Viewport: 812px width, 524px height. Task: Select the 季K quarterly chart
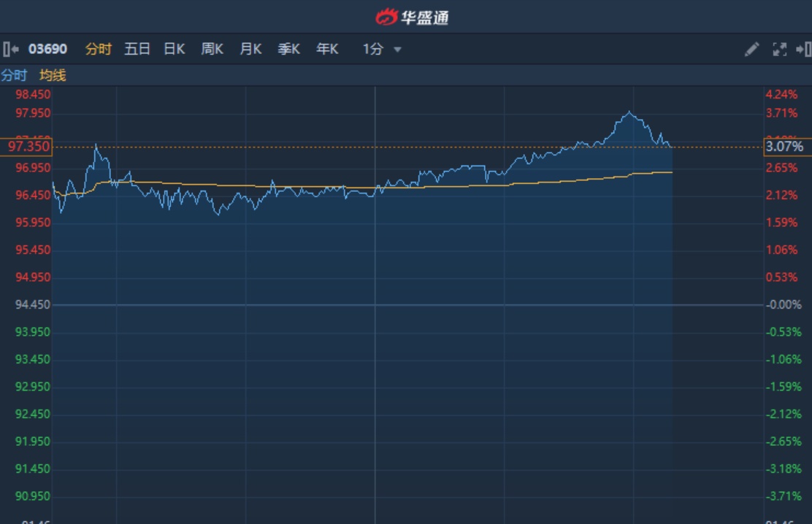coord(288,50)
